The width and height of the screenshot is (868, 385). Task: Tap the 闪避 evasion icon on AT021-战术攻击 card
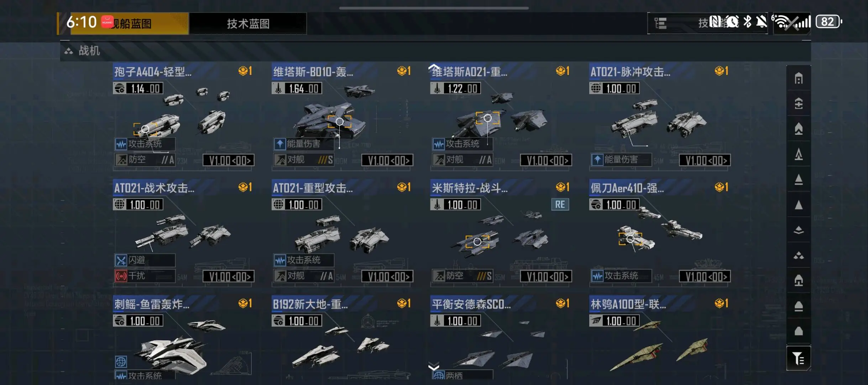121,260
